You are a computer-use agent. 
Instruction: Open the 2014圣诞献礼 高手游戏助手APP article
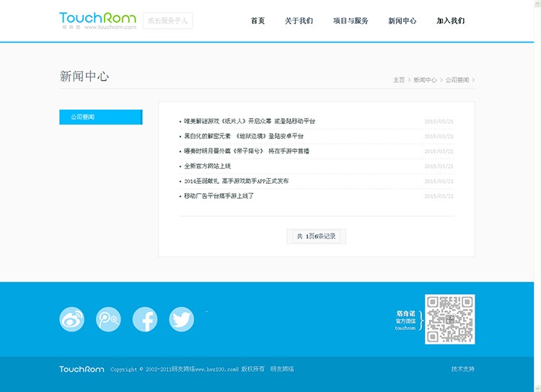click(237, 181)
